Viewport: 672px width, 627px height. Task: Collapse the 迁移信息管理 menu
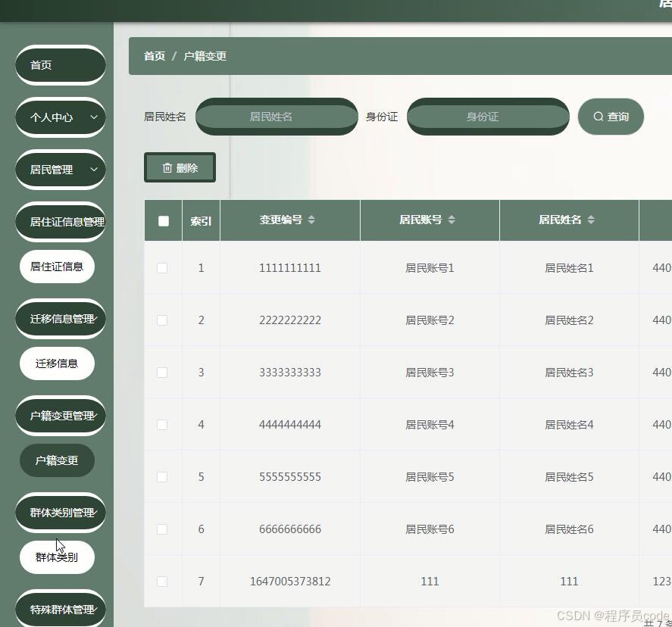click(61, 319)
